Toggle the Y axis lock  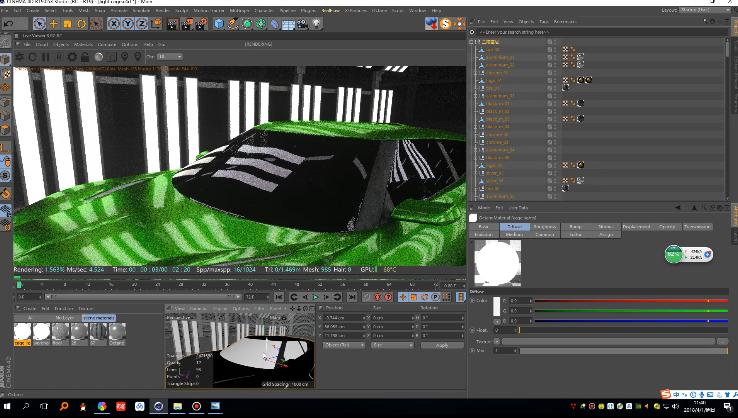tap(128, 24)
